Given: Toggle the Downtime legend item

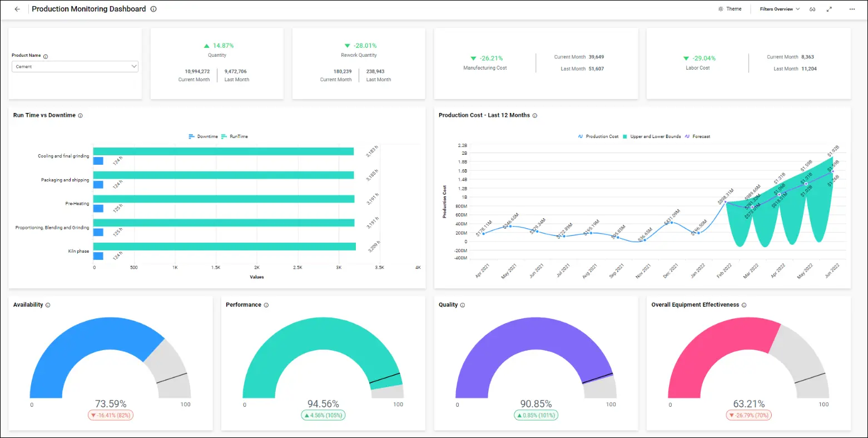Looking at the screenshot, I should 203,136.
